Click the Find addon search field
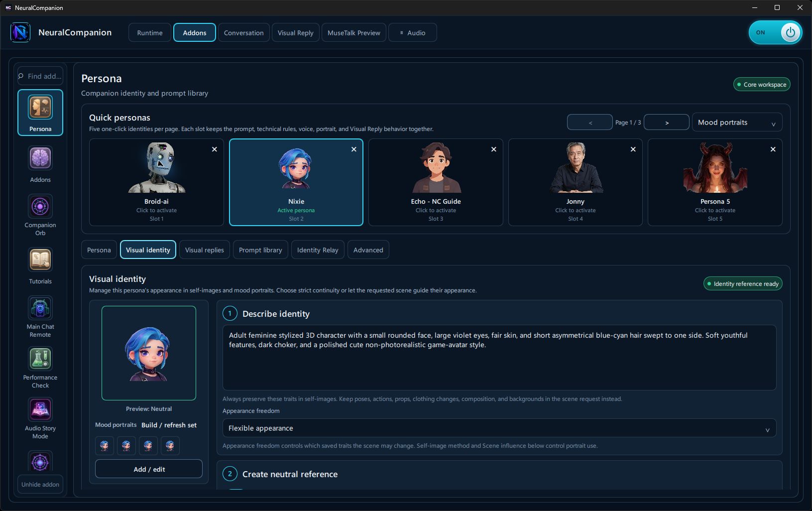 [x=40, y=76]
